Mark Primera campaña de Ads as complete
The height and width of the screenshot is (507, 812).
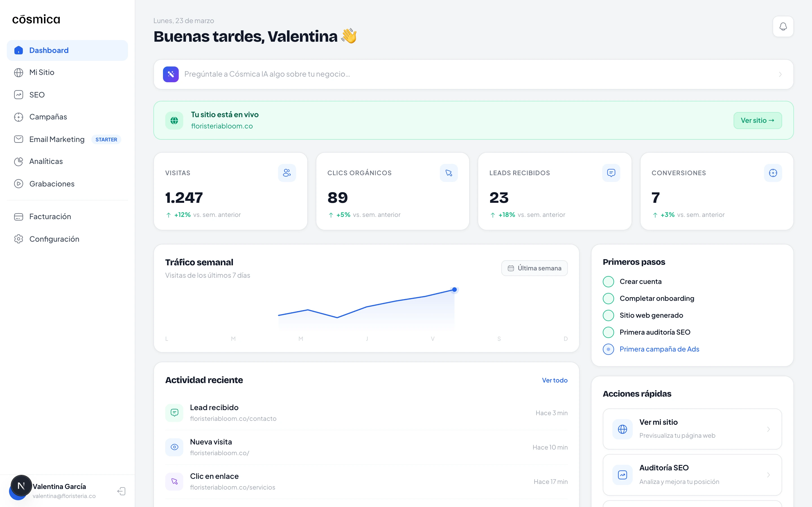click(608, 349)
